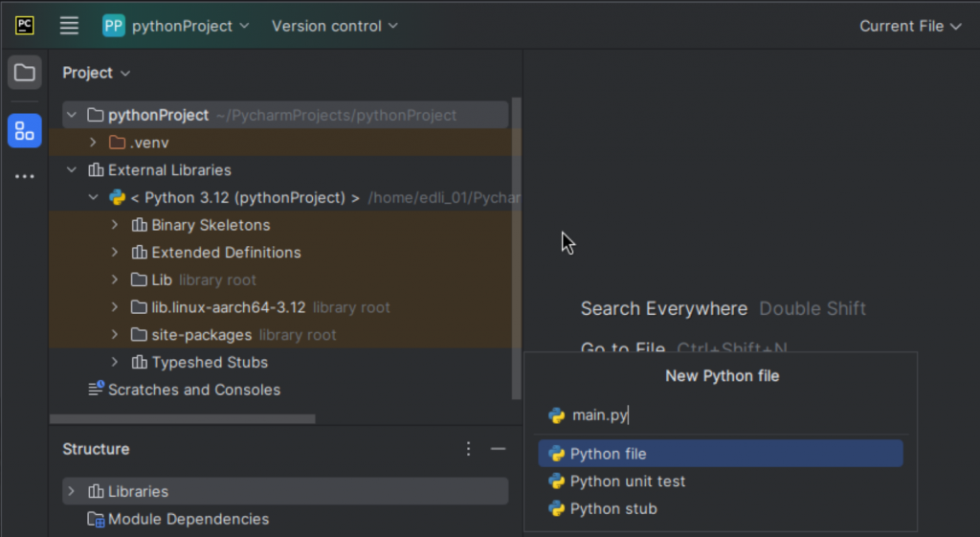
Task: Click the Project tool window folder icon
Action: click(x=25, y=73)
